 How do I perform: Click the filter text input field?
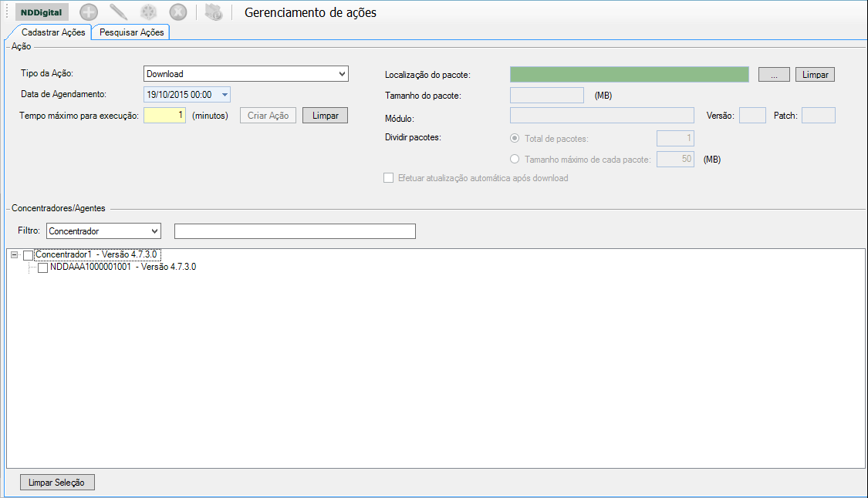pos(295,231)
